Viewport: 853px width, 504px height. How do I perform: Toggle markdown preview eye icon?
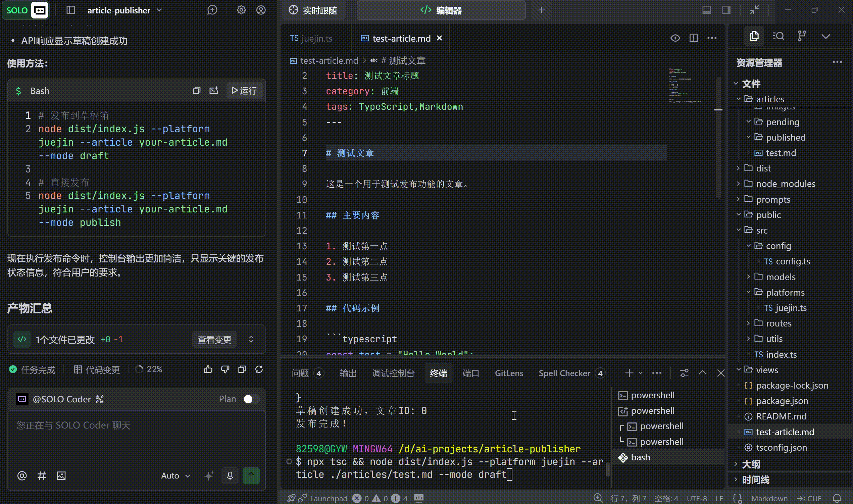tap(675, 38)
